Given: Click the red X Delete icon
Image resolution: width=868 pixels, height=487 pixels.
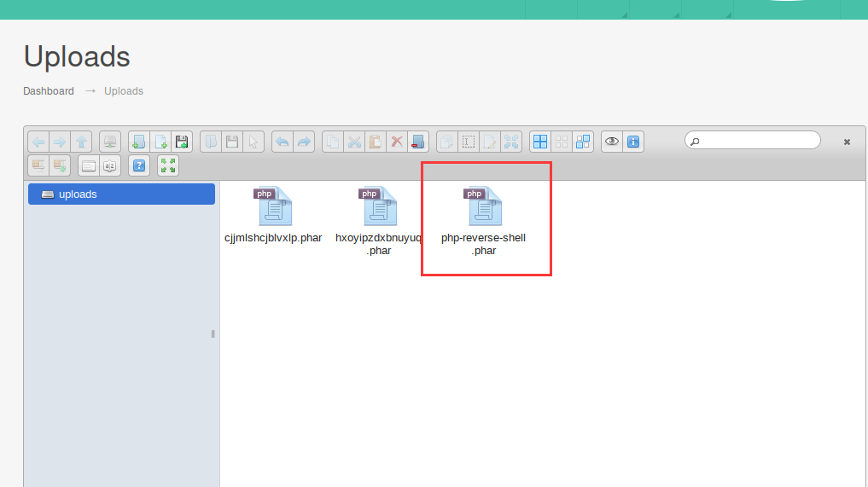Looking at the screenshot, I should (x=397, y=142).
